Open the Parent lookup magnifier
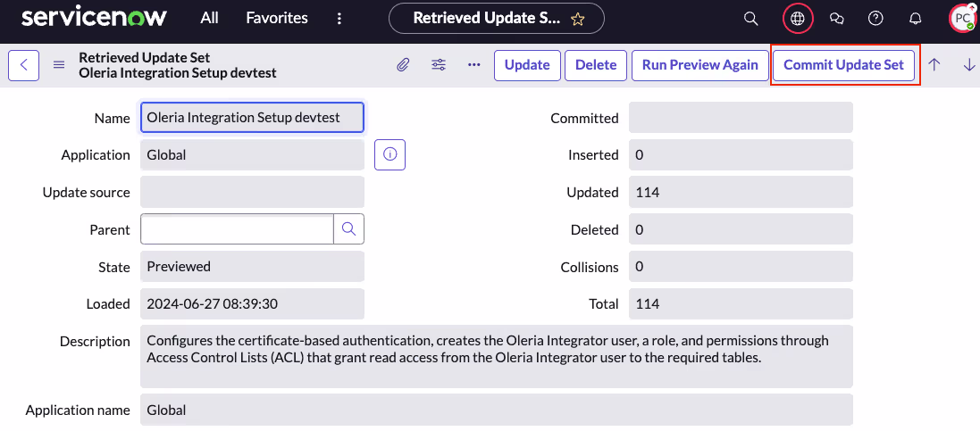This screenshot has height=431, width=980. 348,229
